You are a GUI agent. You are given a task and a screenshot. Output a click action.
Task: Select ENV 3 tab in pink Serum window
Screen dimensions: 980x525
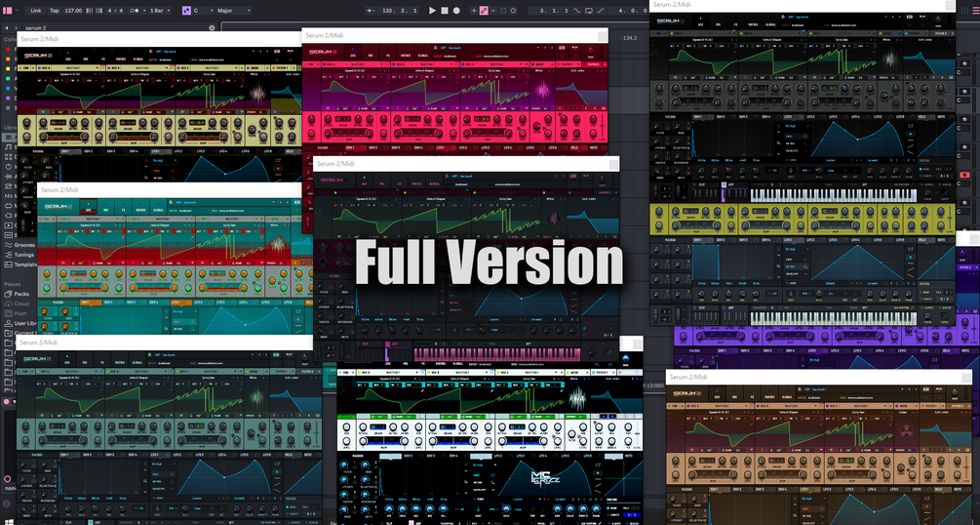(x=398, y=147)
